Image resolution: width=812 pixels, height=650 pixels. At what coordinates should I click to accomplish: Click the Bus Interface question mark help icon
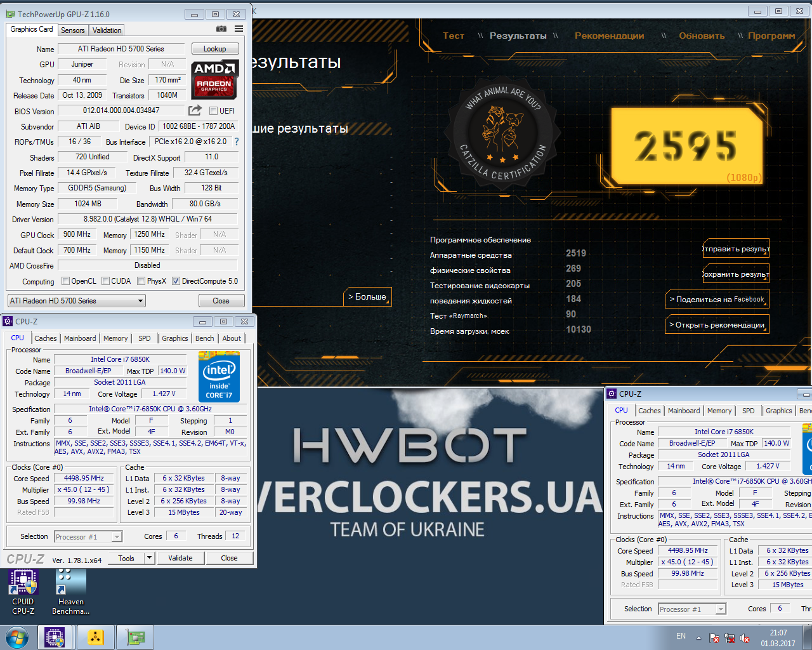(237, 142)
